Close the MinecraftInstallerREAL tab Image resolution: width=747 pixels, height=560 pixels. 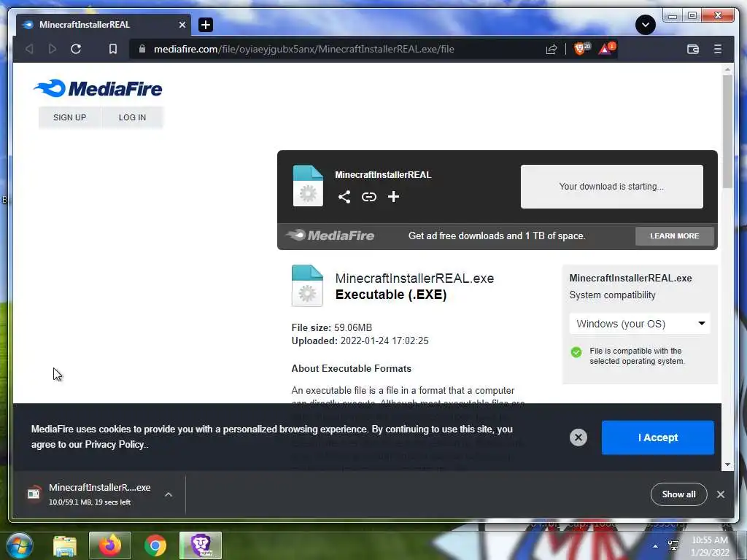pos(182,25)
